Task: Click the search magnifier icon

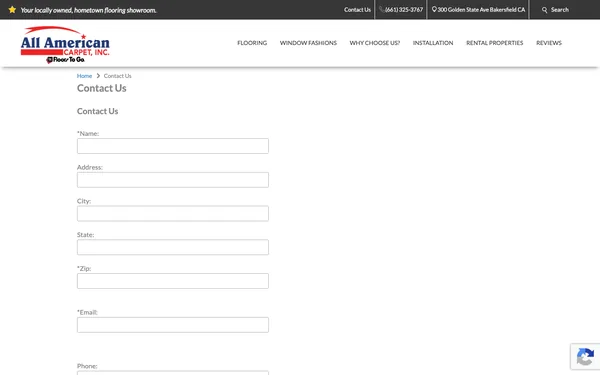Action: click(x=545, y=10)
